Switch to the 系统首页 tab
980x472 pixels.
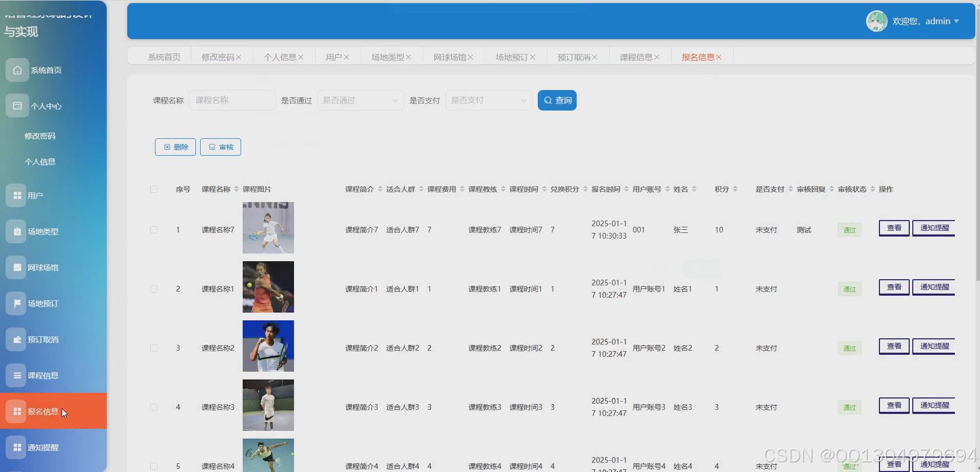pyautogui.click(x=164, y=57)
